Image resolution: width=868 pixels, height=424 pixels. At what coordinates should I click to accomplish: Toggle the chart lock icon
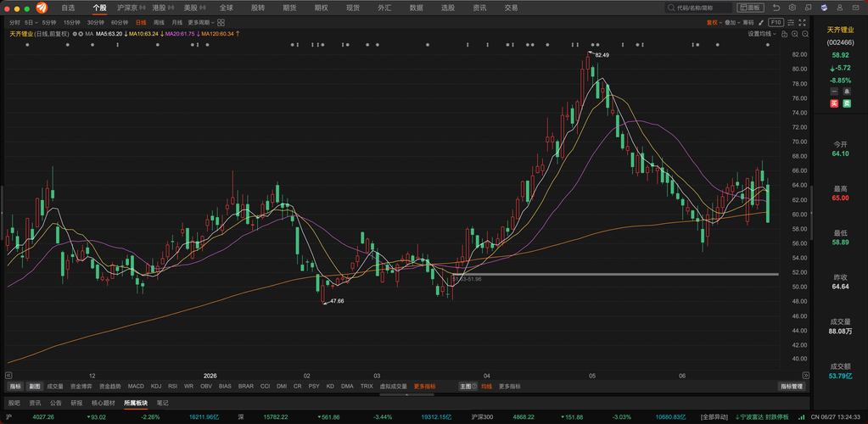(784, 34)
